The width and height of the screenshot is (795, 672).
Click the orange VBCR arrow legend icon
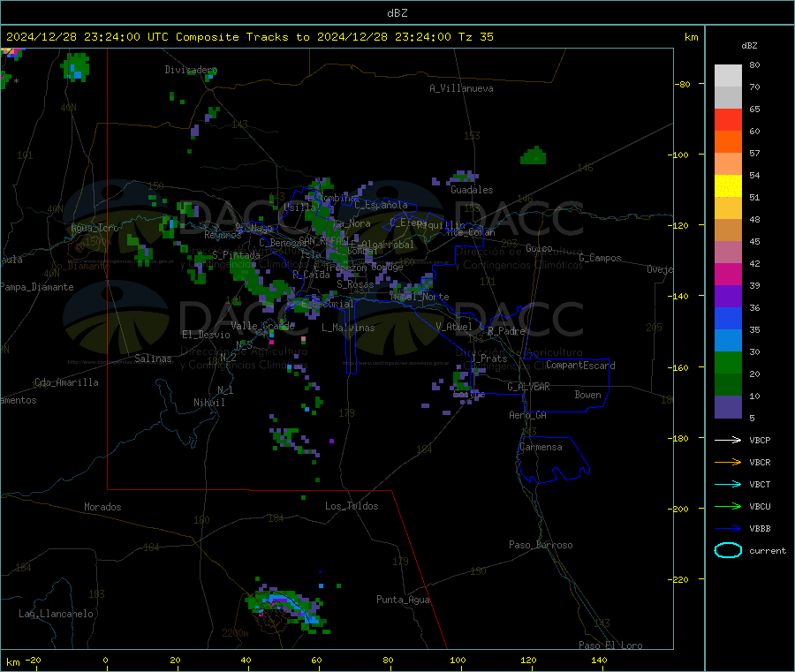point(728,462)
